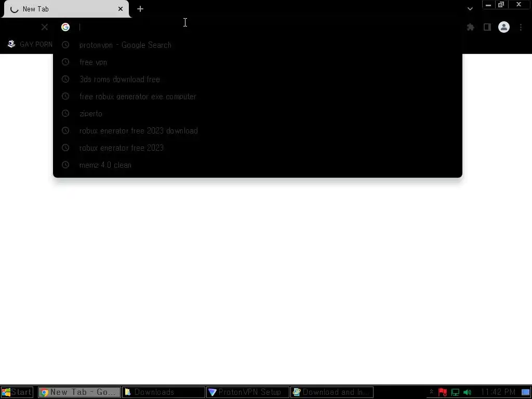This screenshot has height=399, width=532.
Task: Select suggestion 'ziperto'
Action: (258, 113)
